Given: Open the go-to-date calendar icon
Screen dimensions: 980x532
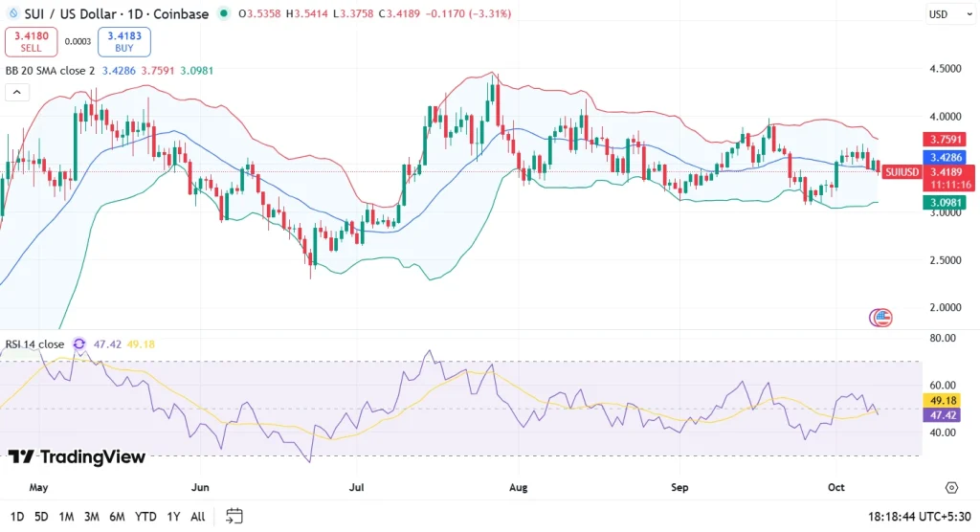Looking at the screenshot, I should 234,516.
